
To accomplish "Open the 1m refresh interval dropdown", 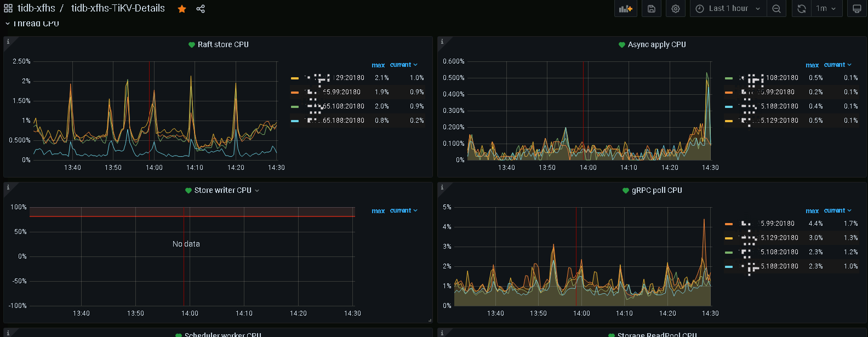I will click(826, 9).
